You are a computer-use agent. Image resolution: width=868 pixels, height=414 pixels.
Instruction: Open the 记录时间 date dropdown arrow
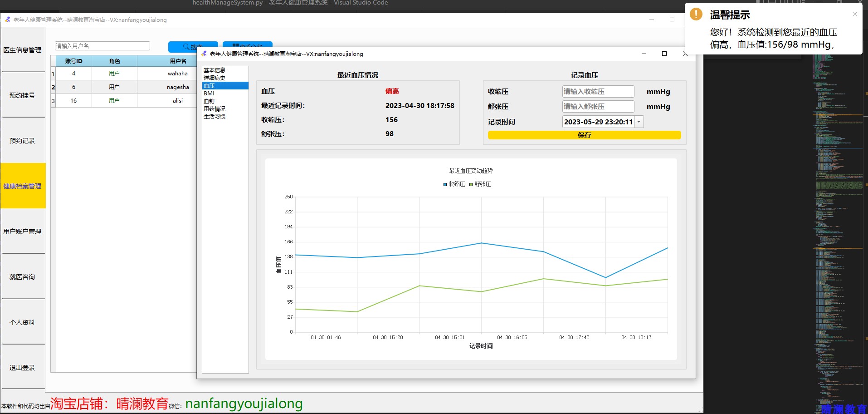click(639, 122)
